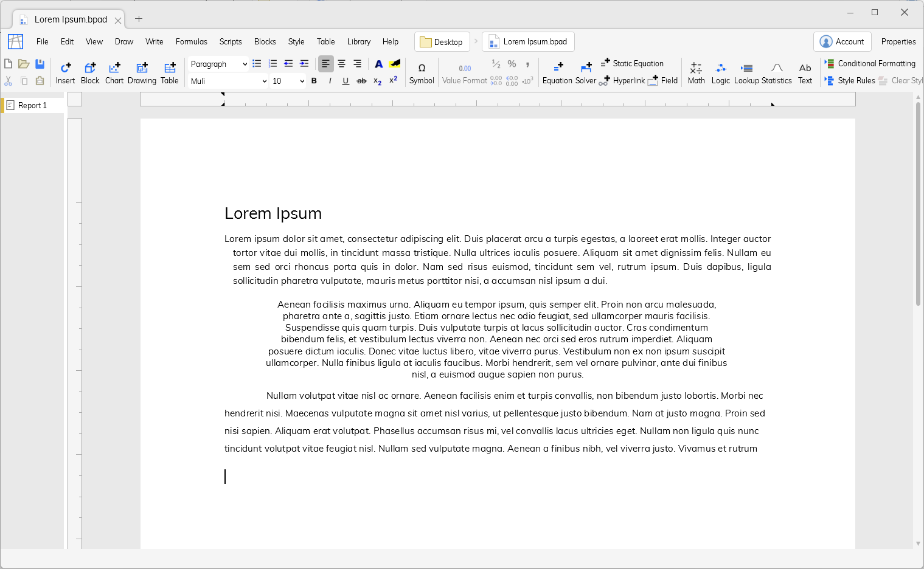This screenshot has height=569, width=924.
Task: Open the File menu
Action: (x=43, y=41)
